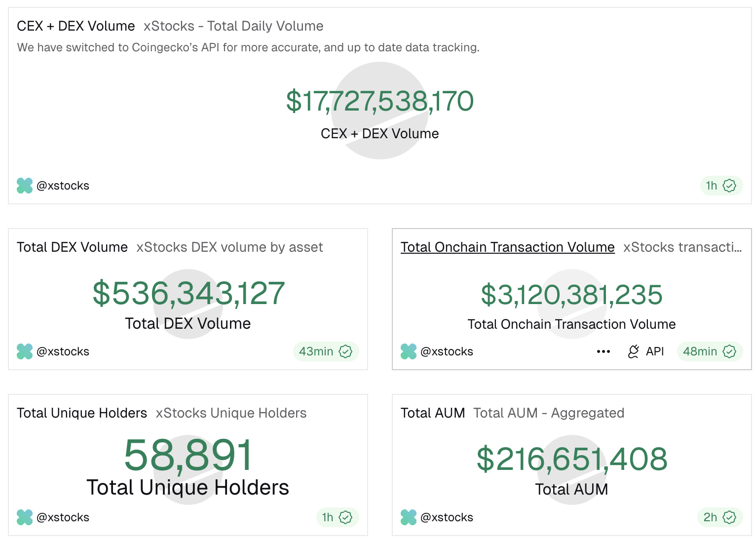The image size is (756, 540).
Task: Click the 2h refresh badge on Total AUM card
Action: (x=719, y=517)
